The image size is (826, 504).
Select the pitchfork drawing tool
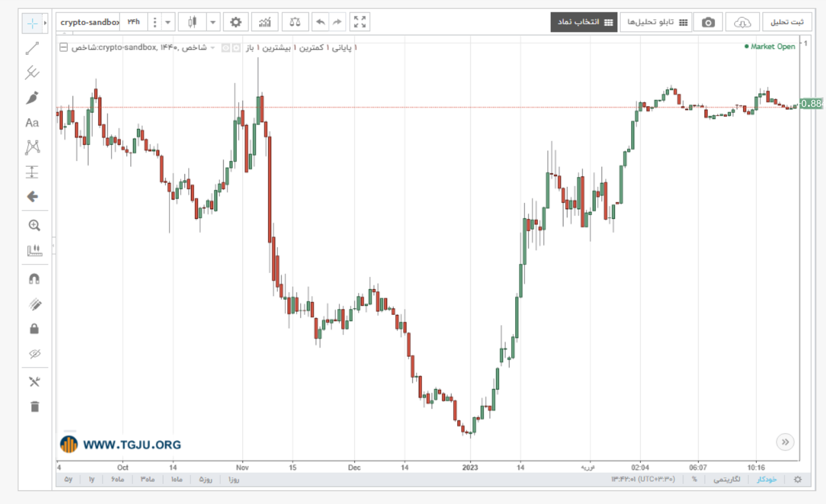point(32,73)
